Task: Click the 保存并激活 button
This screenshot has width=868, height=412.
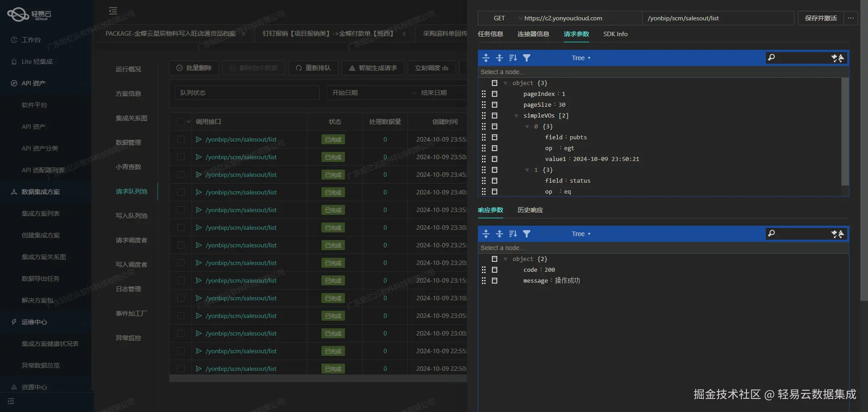Action: pos(821,18)
